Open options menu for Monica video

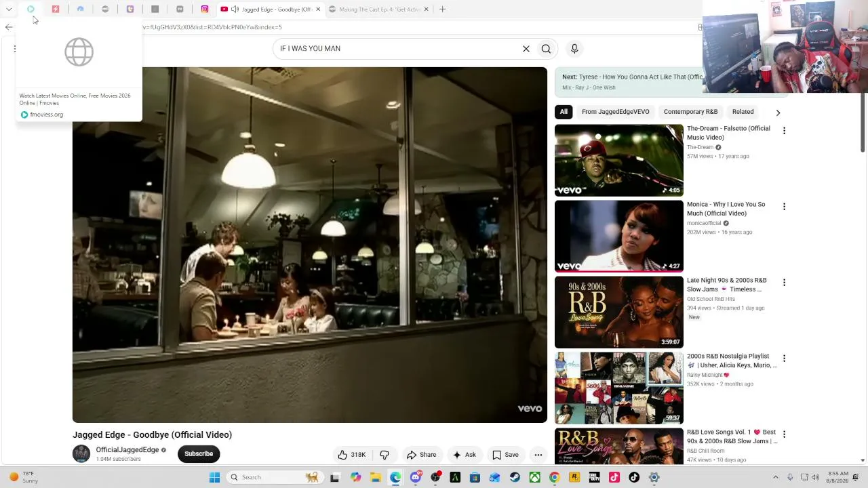tap(784, 207)
